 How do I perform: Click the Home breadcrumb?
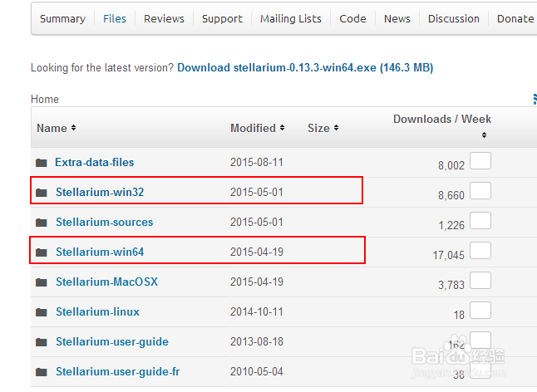[45, 99]
